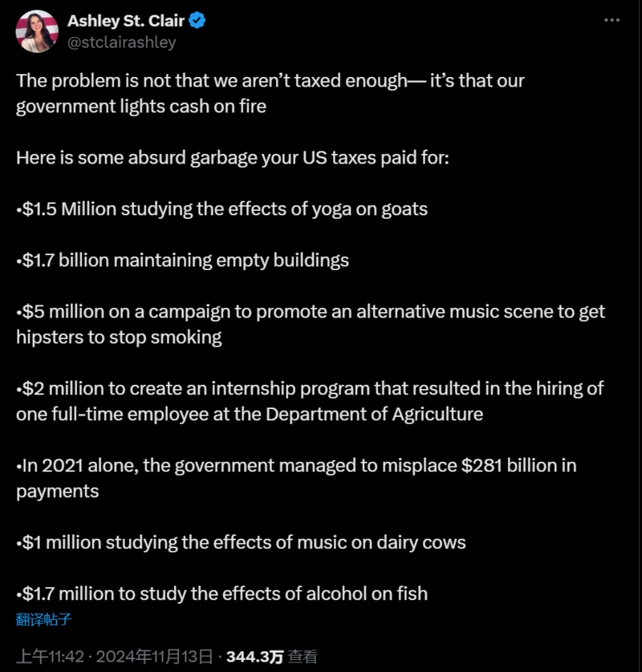The image size is (642, 672).
Task: Click the yoga on goats bullet line
Action: click(x=221, y=209)
